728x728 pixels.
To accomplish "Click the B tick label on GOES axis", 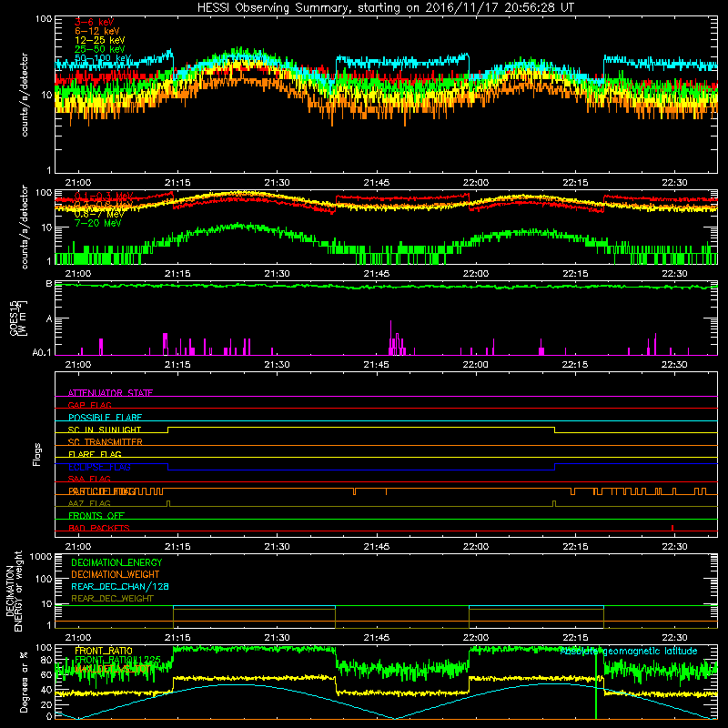I will [49, 284].
